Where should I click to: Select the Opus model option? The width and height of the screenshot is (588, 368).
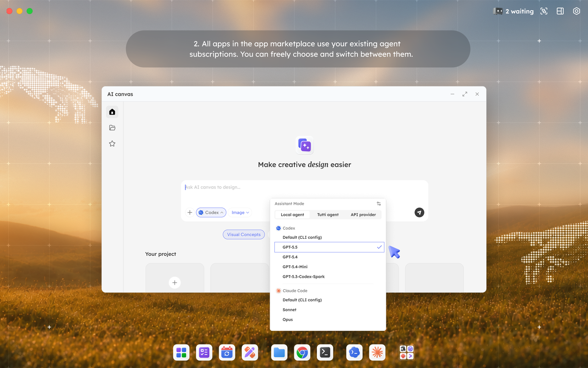point(329,320)
